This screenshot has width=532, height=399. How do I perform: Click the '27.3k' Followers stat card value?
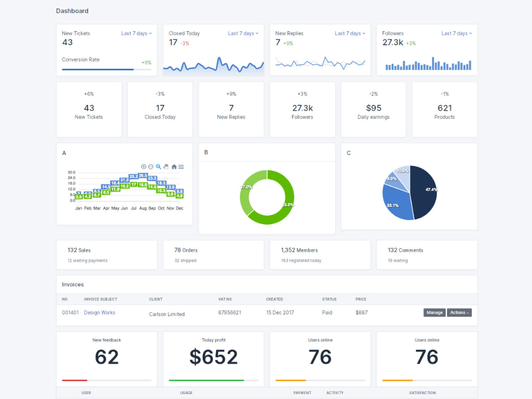[x=302, y=108]
